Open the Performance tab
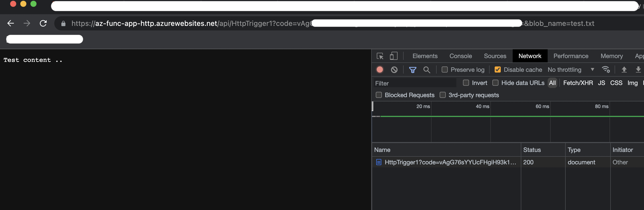The image size is (644, 210). [x=571, y=56]
